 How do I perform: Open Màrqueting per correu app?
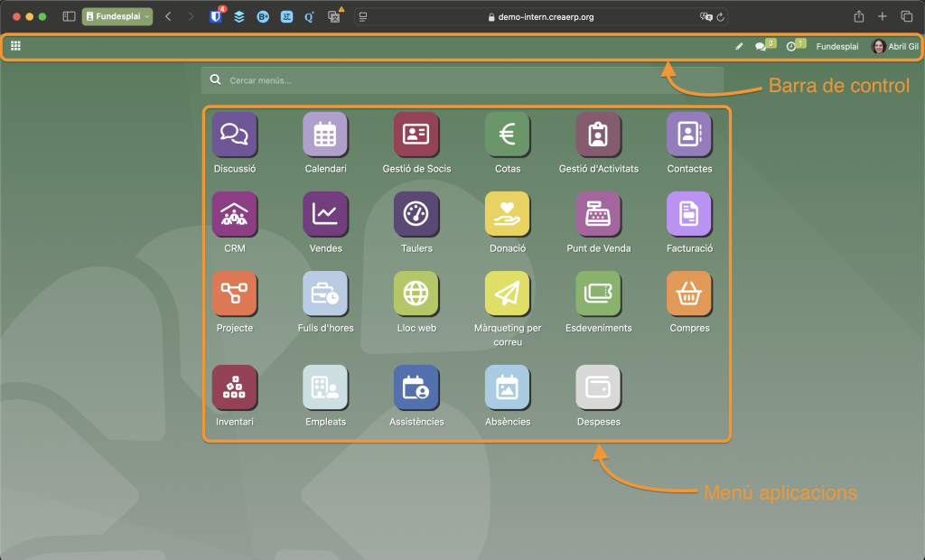[507, 294]
